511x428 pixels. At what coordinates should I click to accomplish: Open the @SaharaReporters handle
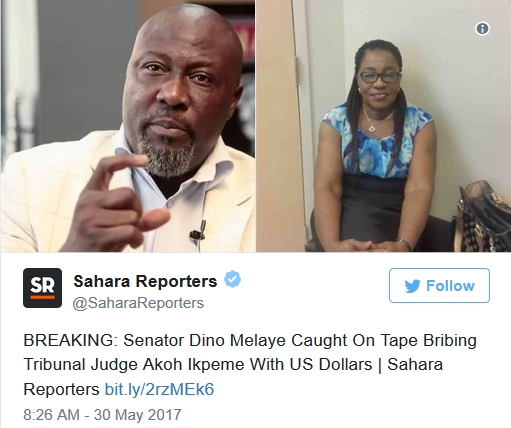pyautogui.click(x=138, y=303)
